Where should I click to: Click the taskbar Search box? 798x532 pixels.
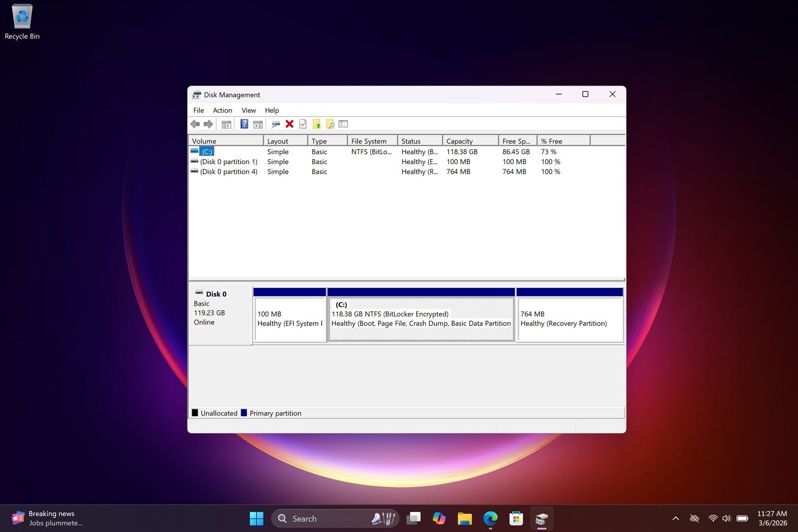tap(335, 519)
